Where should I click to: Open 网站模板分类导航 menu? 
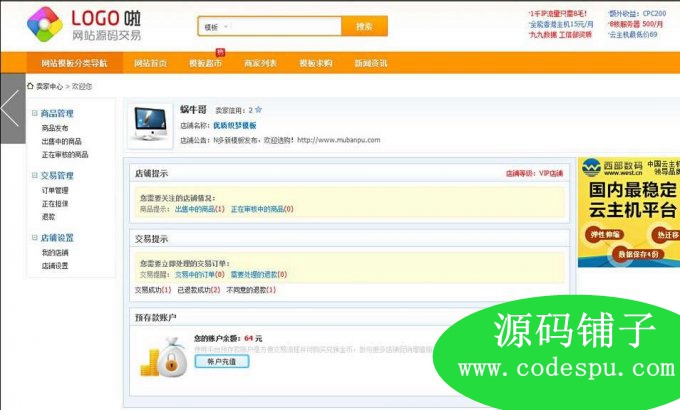click(x=74, y=63)
